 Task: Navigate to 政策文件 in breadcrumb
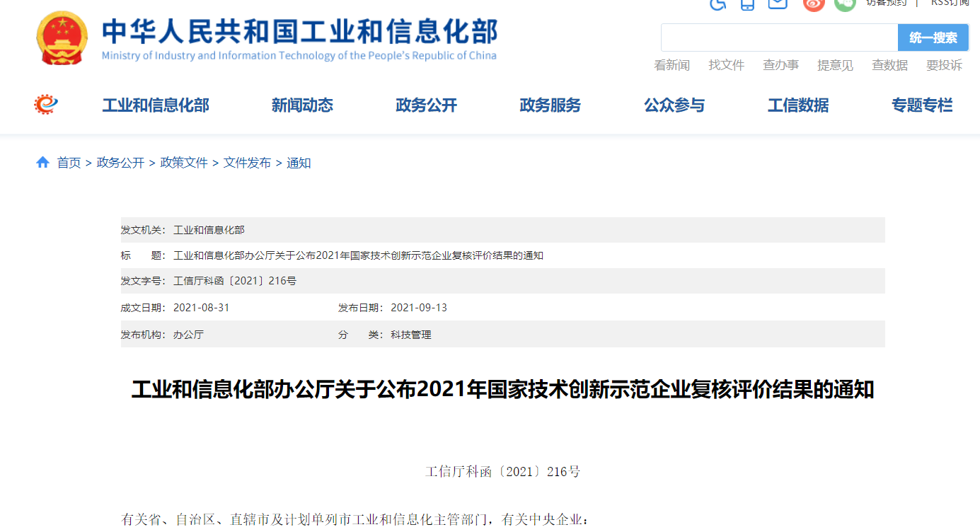184,163
